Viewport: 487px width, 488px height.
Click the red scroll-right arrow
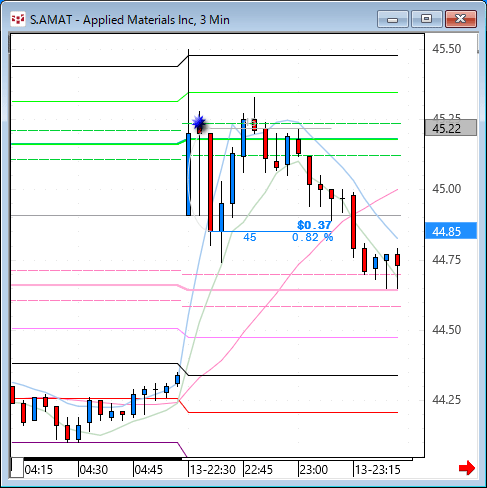click(x=467, y=468)
